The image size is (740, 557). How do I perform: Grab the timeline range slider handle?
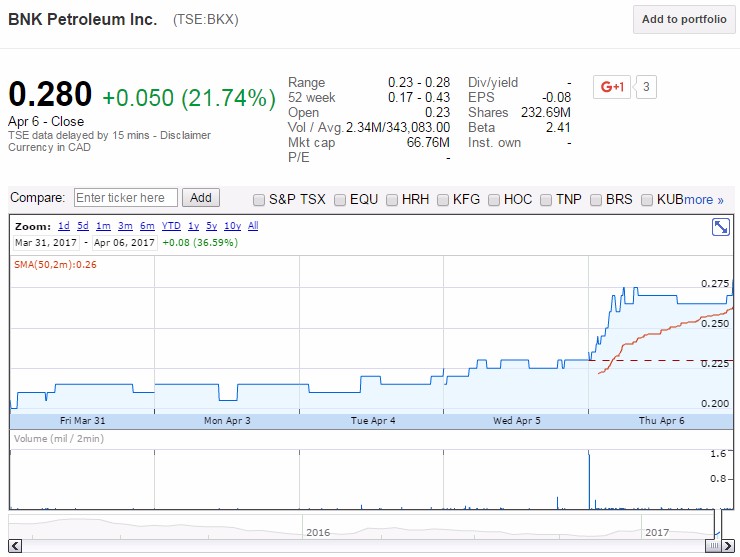pos(714,546)
